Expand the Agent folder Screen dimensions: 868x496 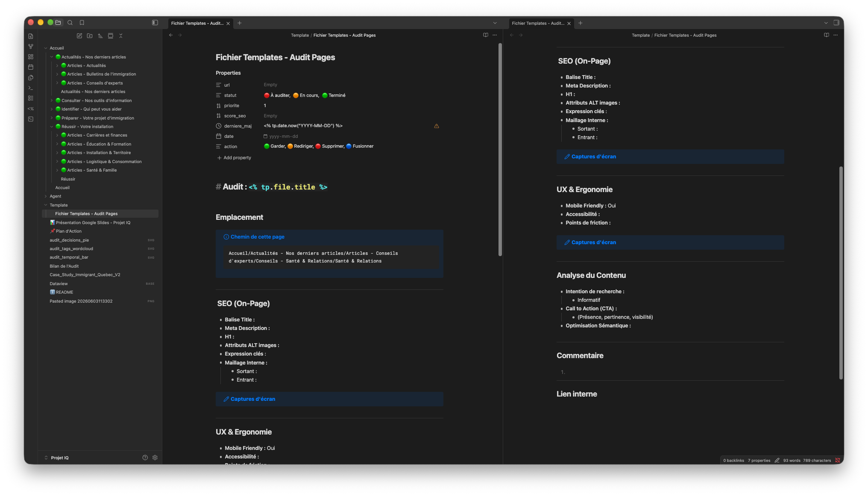pos(46,196)
